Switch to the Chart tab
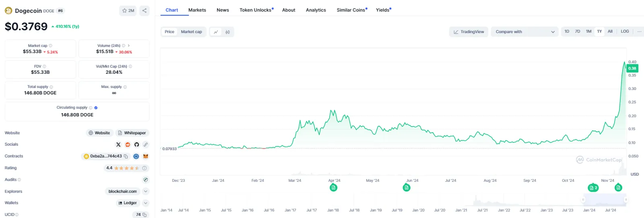Image resolution: width=644 pixels, height=218 pixels. (x=172, y=10)
